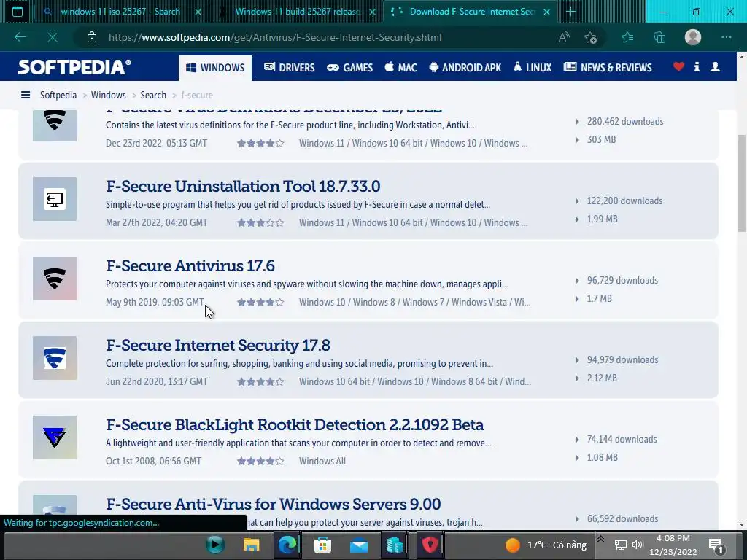Open the hamburger menu beside breadcrumbs
The height and width of the screenshot is (560, 747).
(x=26, y=96)
